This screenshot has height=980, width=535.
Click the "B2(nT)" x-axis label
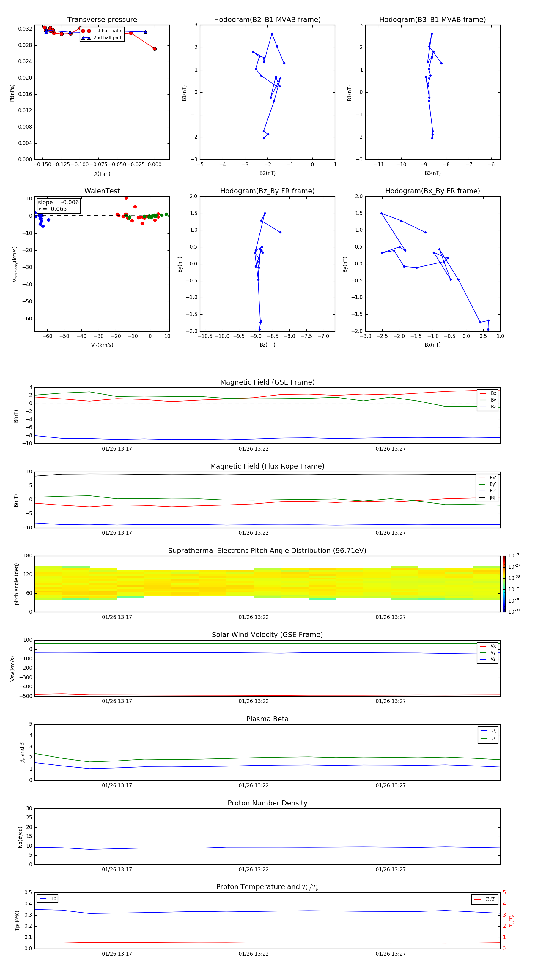(x=267, y=173)
